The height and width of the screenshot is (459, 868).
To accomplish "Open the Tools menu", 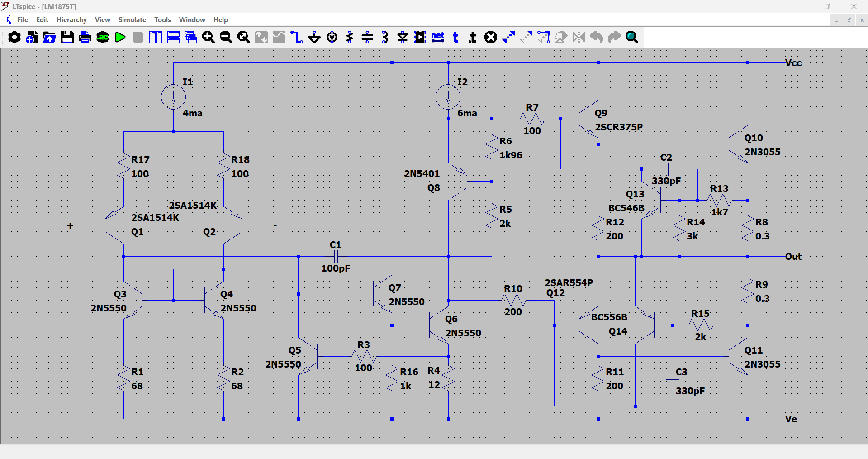I will [x=162, y=20].
